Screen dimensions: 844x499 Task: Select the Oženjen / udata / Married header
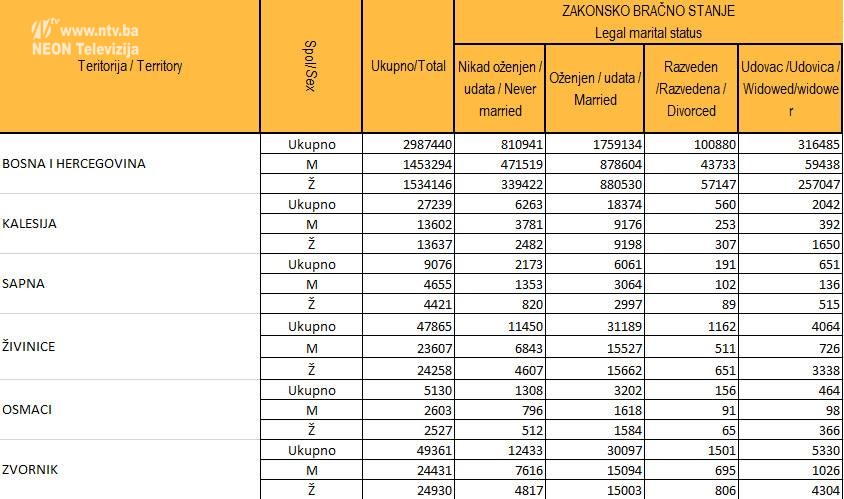[x=595, y=88]
